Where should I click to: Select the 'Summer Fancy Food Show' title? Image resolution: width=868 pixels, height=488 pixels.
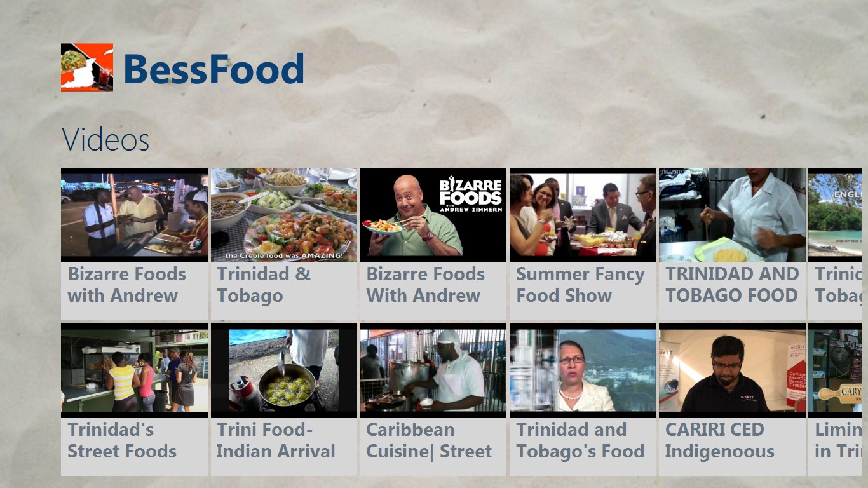580,285
